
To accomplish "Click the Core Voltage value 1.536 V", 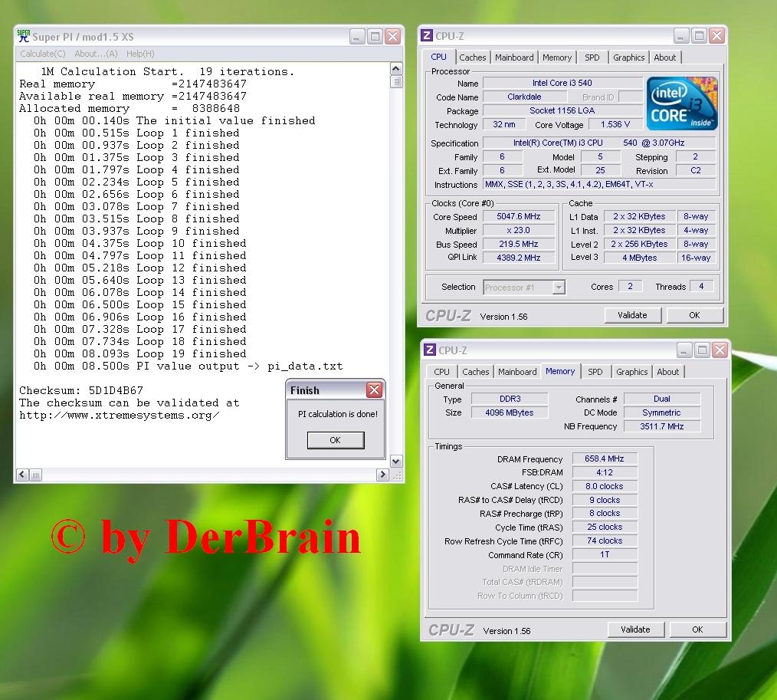I will click(615, 124).
